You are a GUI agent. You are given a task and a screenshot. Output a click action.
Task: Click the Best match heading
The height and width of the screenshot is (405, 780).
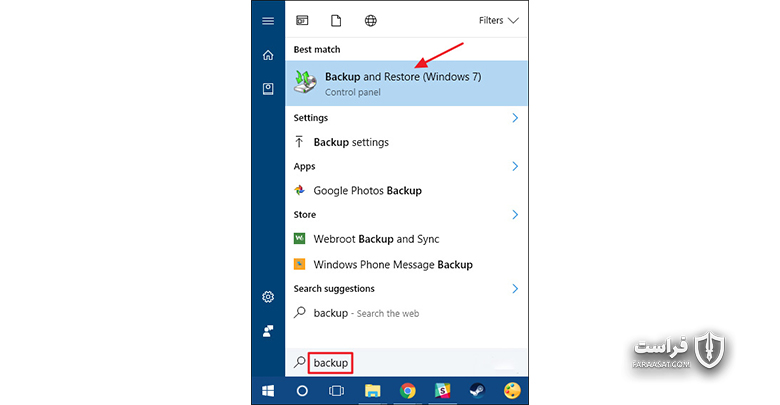coord(317,49)
